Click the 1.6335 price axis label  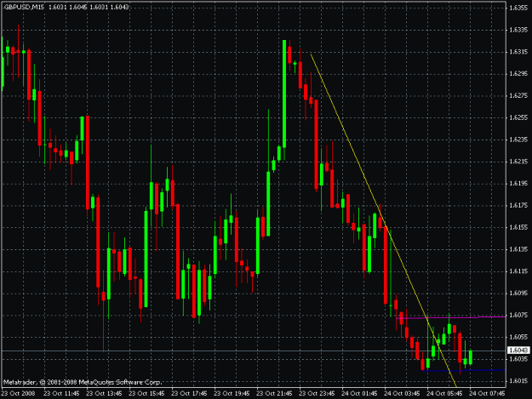[518, 30]
